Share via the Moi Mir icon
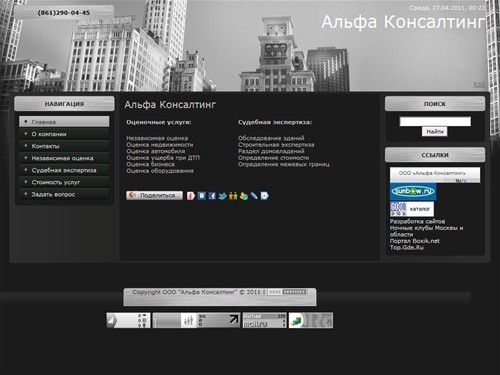500x375 pixels. coord(244,196)
